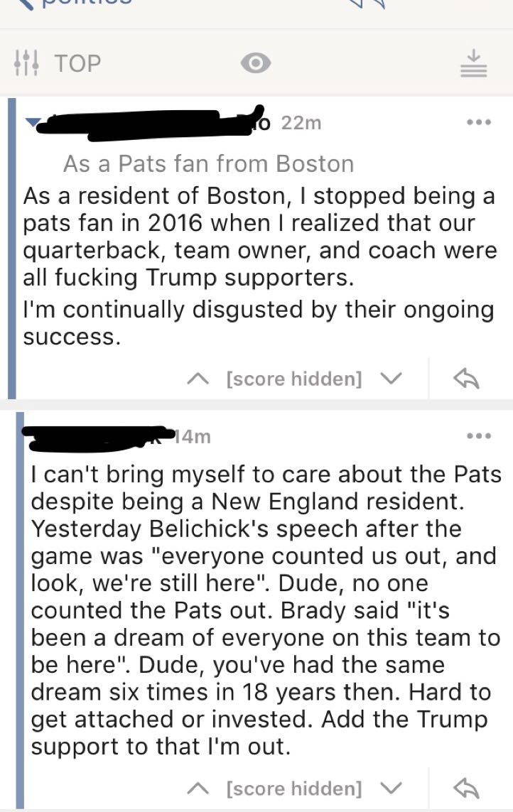Screen dimensions: 513x812
Task: Toggle the eye visibility icon in toolbar
Action: pos(256,63)
